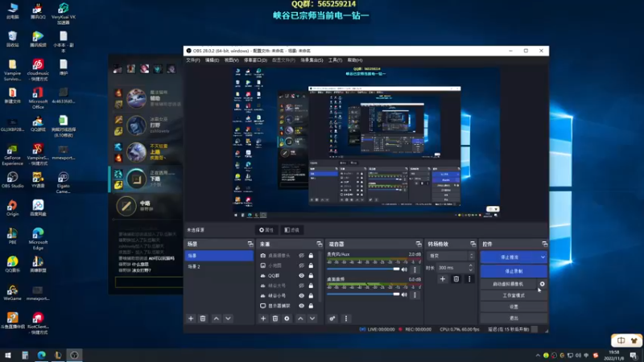Toggle visibility of 桌面摄像头 source
The height and width of the screenshot is (362, 644).
(301, 255)
